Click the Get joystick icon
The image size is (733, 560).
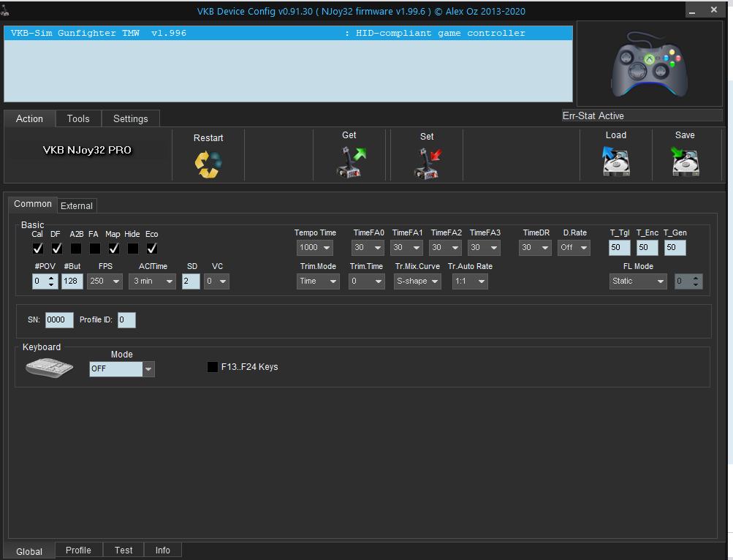point(351,162)
